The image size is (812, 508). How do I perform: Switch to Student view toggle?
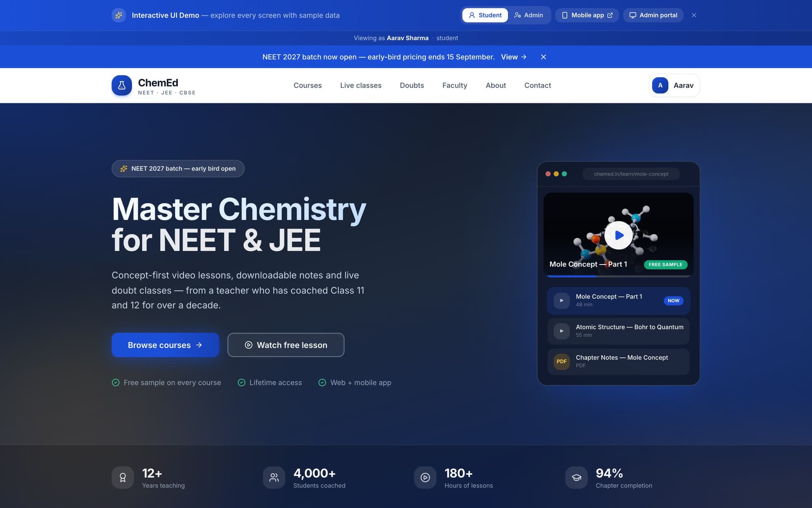point(485,15)
